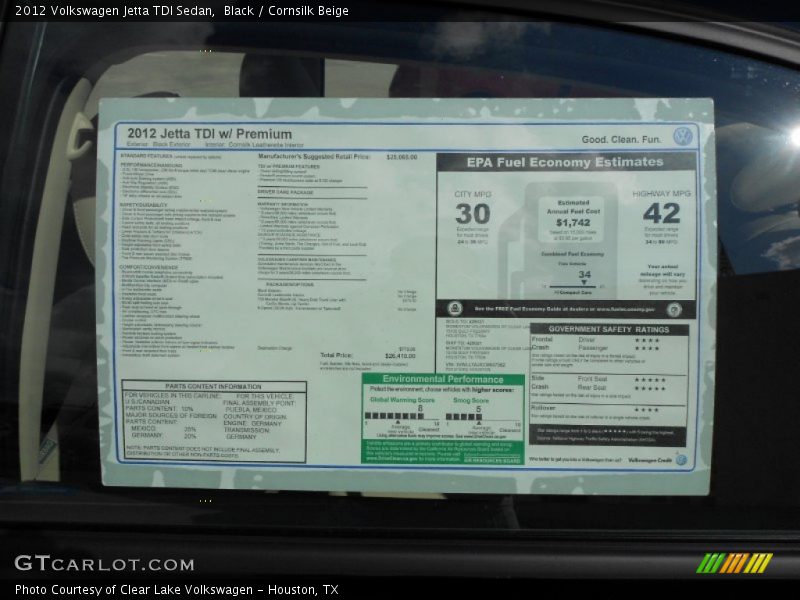Click the Rollover star rating

pos(647,409)
